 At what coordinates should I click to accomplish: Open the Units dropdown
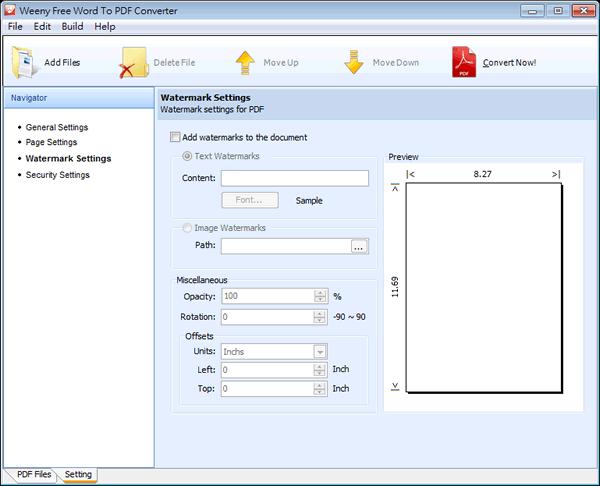click(x=320, y=352)
